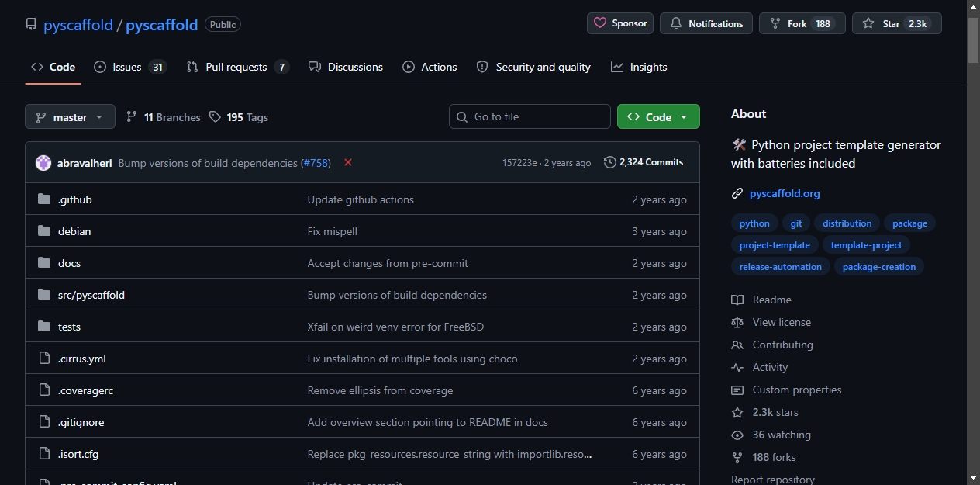Image resolution: width=980 pixels, height=485 pixels.
Task: Open abravalheri author link
Action: [85, 163]
